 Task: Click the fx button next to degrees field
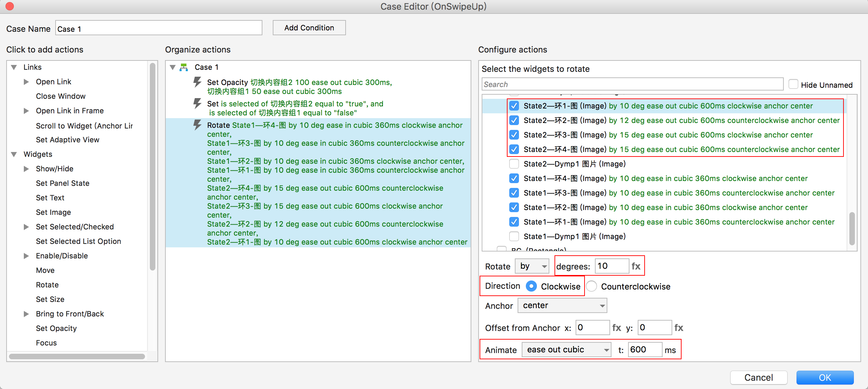tap(636, 266)
